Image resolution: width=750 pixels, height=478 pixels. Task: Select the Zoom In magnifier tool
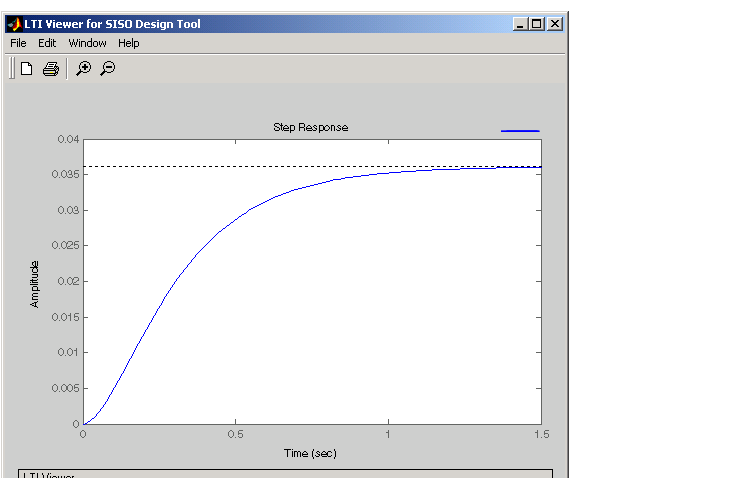(84, 68)
